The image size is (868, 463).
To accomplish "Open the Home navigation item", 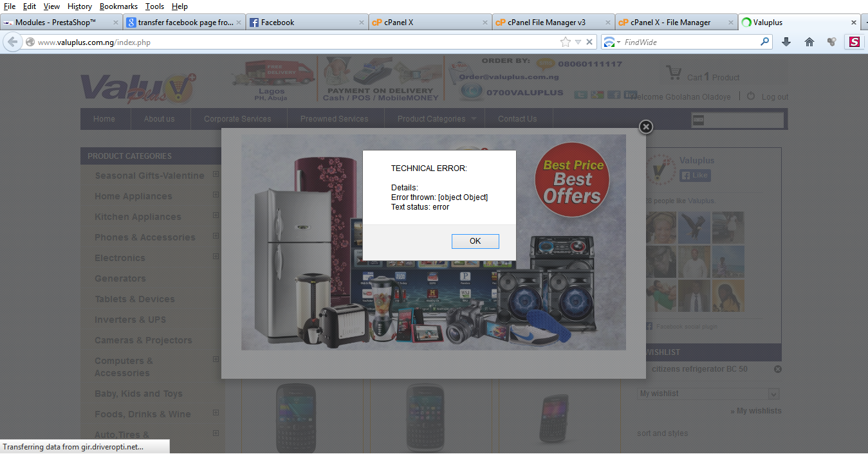I will coord(104,119).
